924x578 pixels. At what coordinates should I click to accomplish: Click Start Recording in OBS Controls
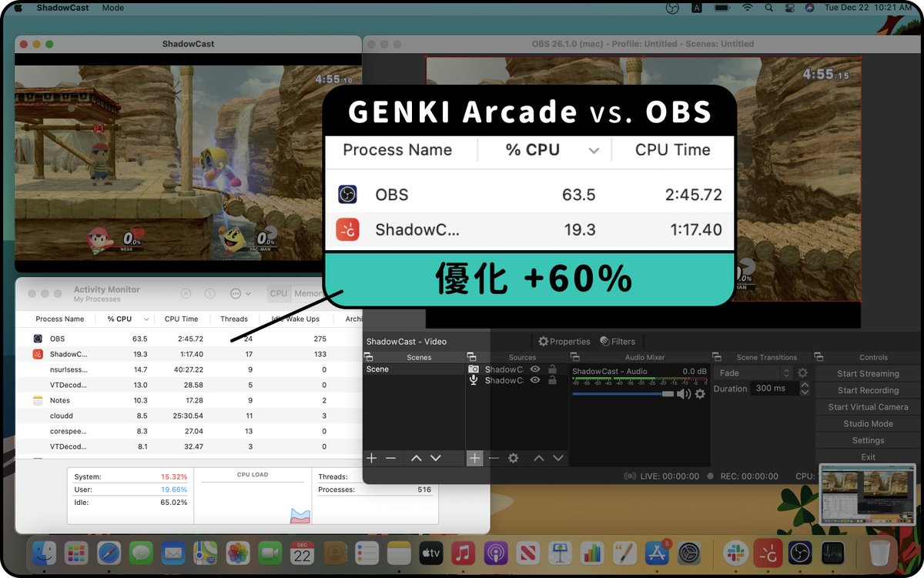(868, 390)
